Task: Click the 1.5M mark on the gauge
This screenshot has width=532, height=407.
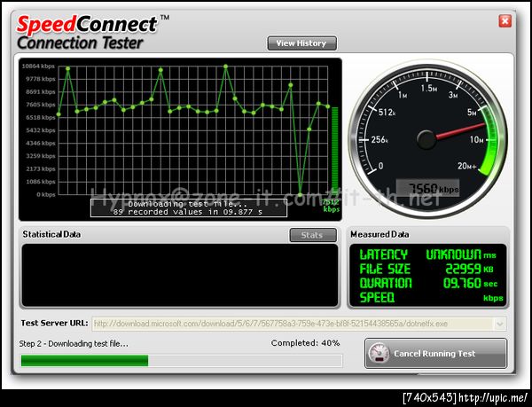Action: [429, 89]
